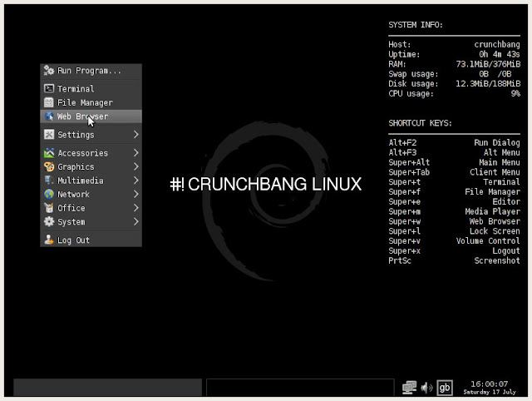The image size is (532, 401).
Task: Select Log Out menu entry
Action: pos(91,240)
